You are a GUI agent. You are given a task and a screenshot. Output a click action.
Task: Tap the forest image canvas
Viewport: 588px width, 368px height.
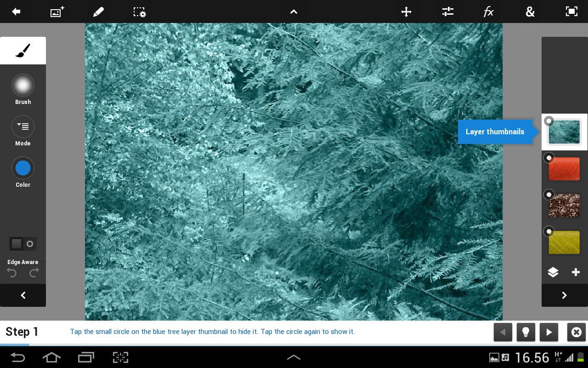pos(294,172)
